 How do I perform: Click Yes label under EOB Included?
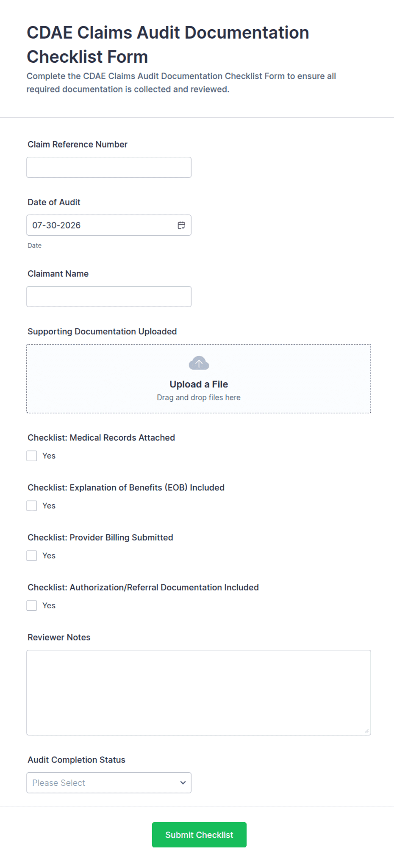click(49, 506)
